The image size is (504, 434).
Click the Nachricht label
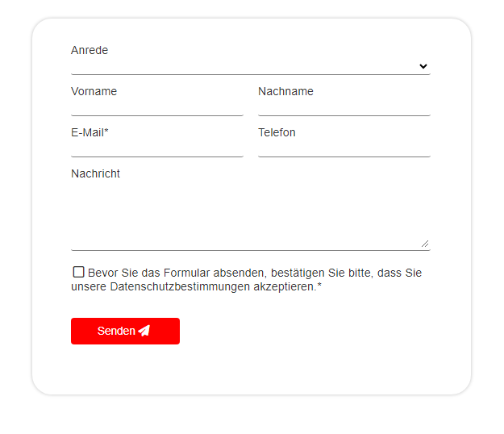pos(95,173)
